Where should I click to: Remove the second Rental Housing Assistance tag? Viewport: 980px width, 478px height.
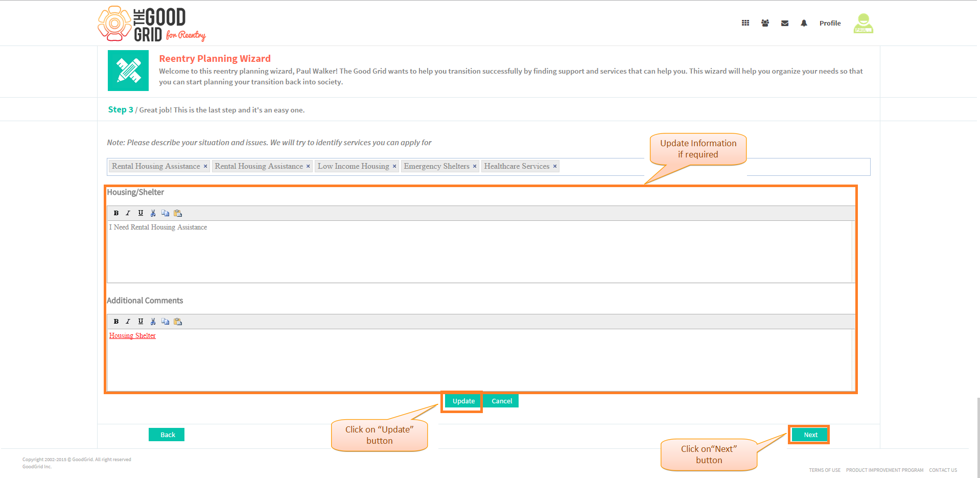point(308,166)
